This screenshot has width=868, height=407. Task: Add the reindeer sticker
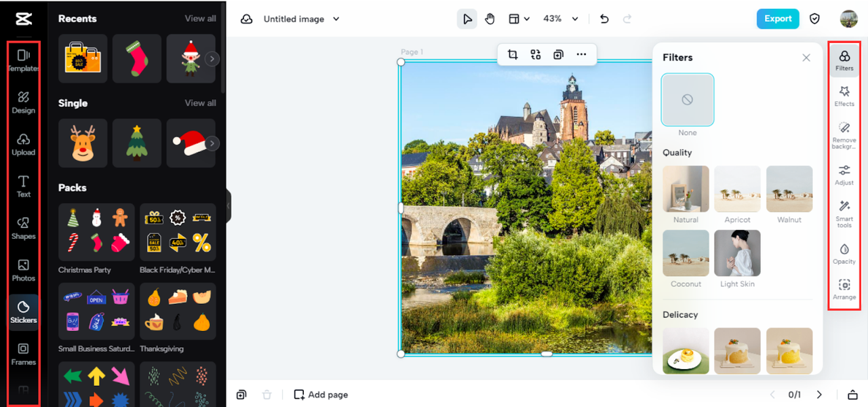pyautogui.click(x=83, y=143)
